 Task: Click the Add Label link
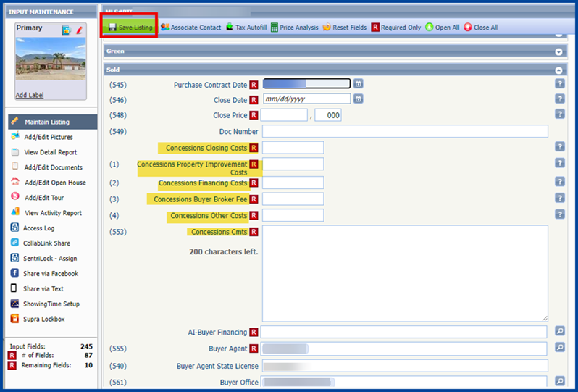coord(30,95)
